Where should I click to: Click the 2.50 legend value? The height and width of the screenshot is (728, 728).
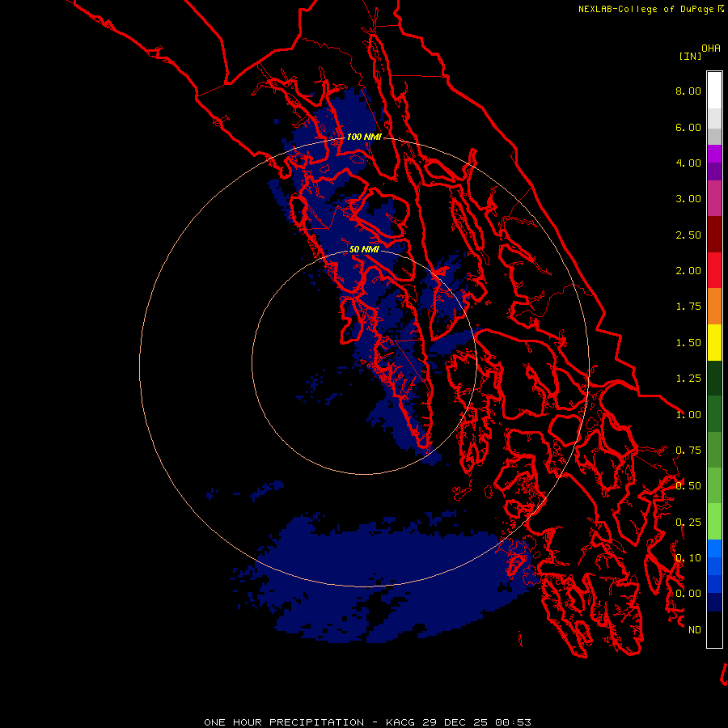click(x=688, y=235)
